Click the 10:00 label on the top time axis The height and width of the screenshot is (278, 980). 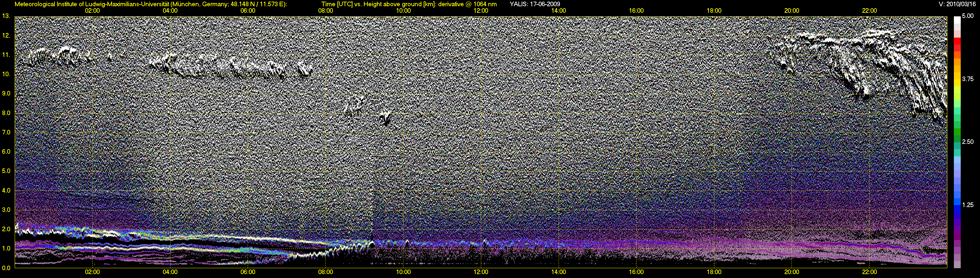coord(403,11)
